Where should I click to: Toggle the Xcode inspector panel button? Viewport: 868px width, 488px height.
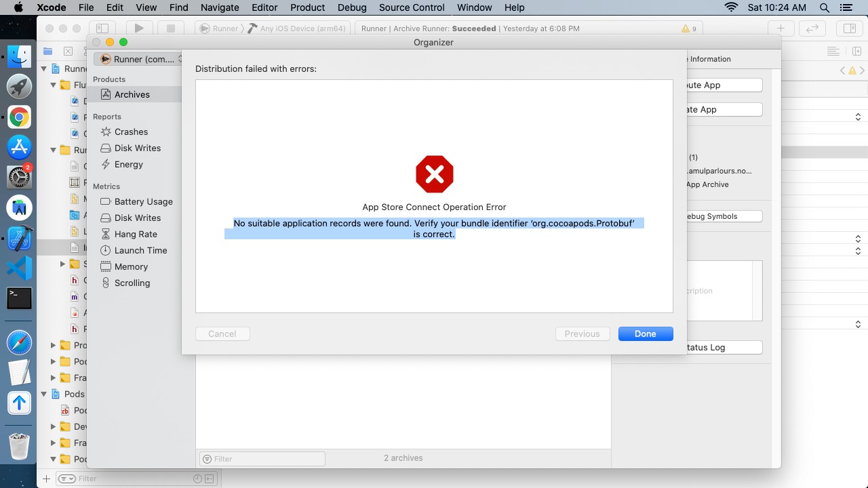[x=849, y=28]
